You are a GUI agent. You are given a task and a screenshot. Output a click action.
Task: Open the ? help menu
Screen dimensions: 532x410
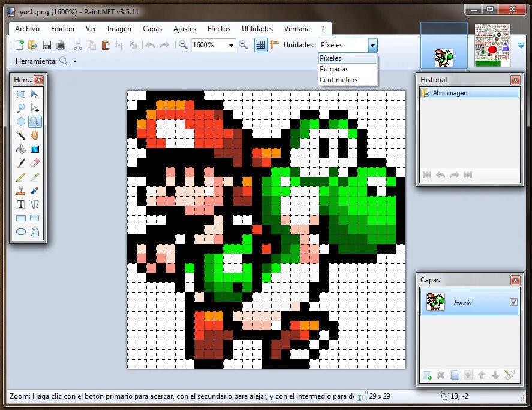323,29
